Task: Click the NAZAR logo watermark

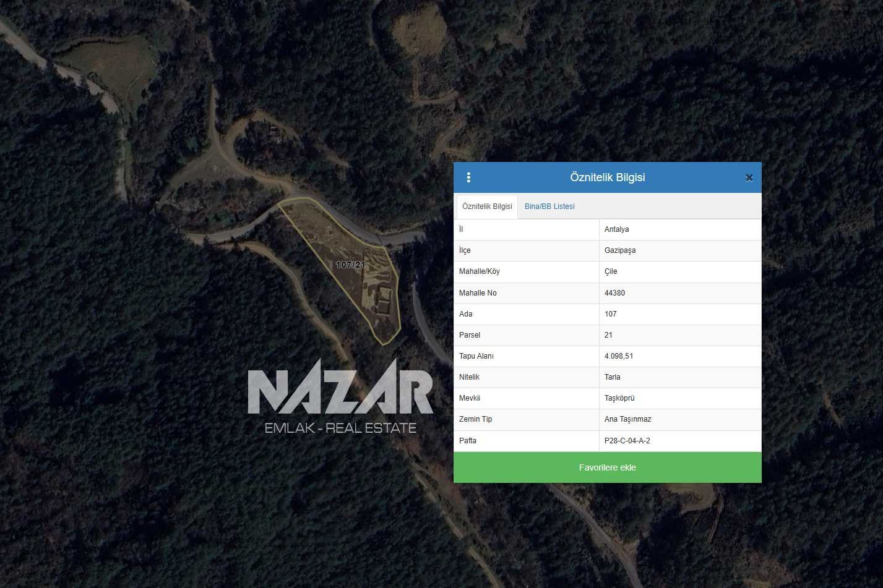Action: 340,392
